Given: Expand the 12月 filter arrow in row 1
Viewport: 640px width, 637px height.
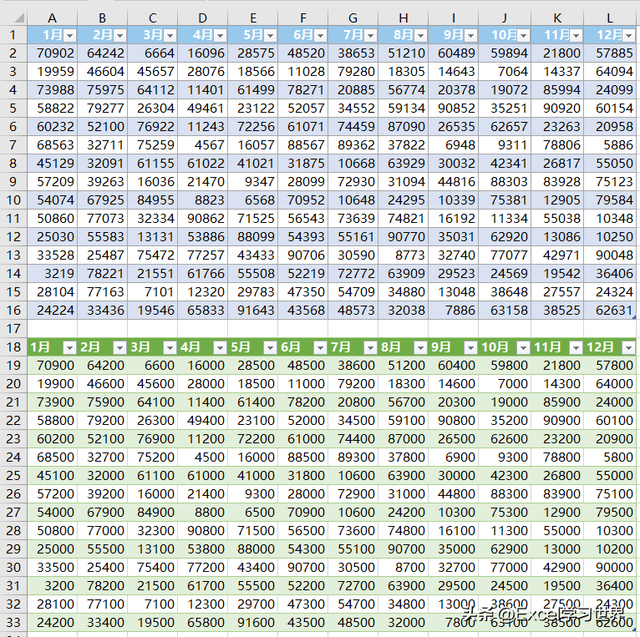Looking at the screenshot, I should [629, 36].
